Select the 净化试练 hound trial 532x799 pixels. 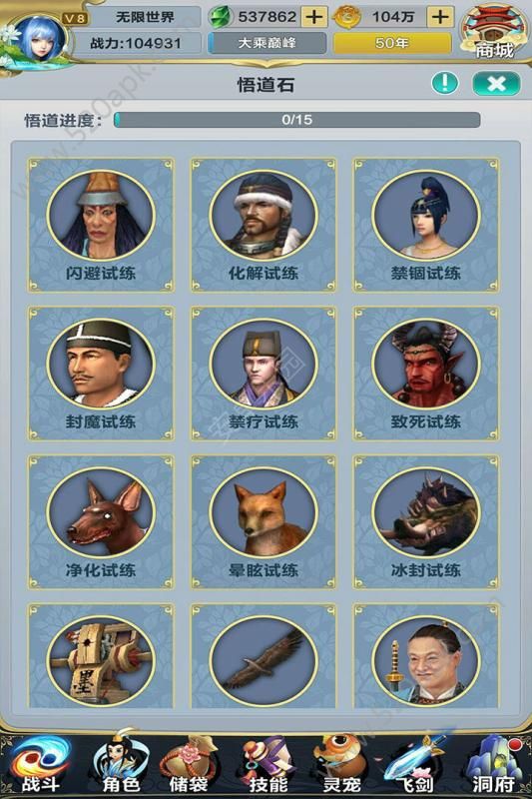click(101, 522)
